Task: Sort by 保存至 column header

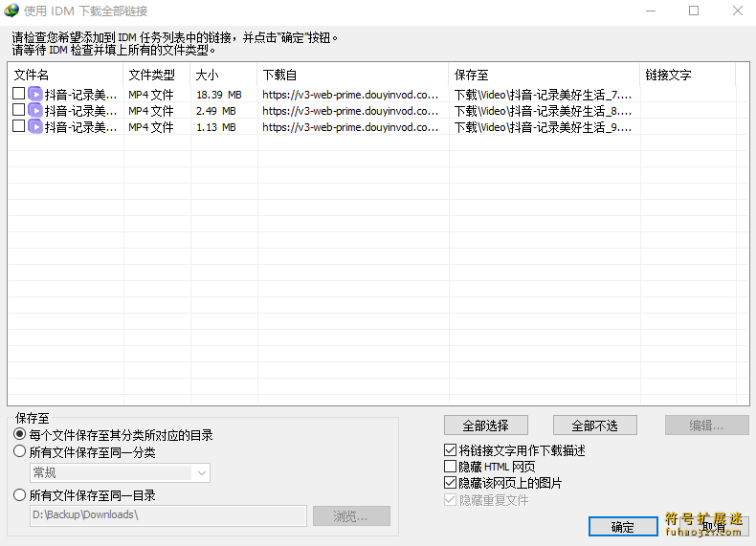Action: 545,75
